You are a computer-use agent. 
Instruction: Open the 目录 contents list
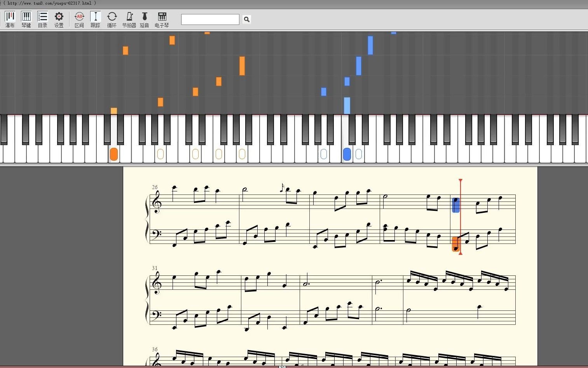(42, 19)
